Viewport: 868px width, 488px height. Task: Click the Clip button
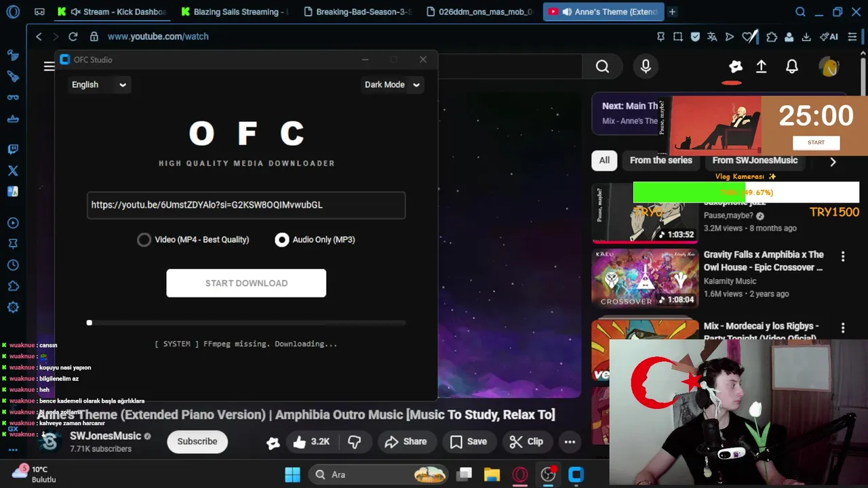(x=526, y=442)
